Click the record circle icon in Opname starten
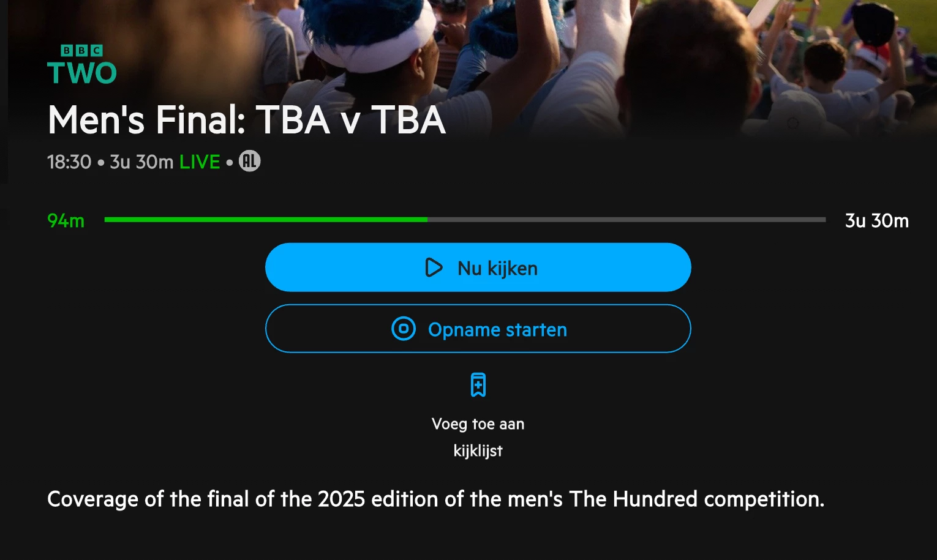The image size is (937, 560). coord(404,329)
